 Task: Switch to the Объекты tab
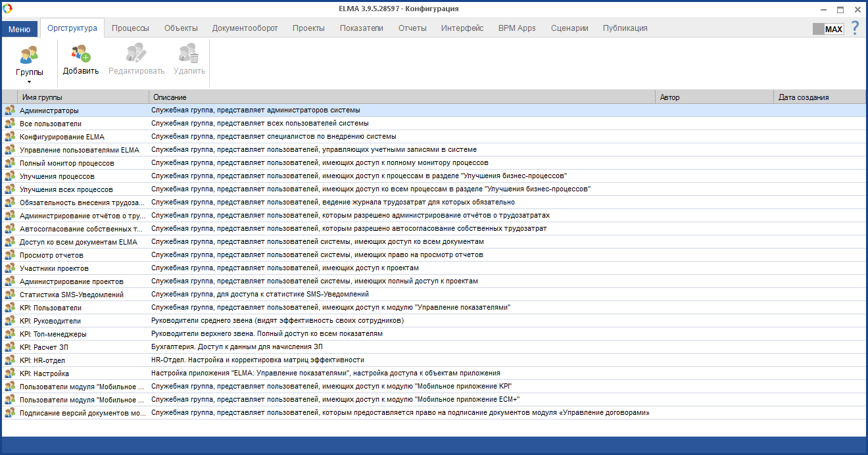pos(181,28)
